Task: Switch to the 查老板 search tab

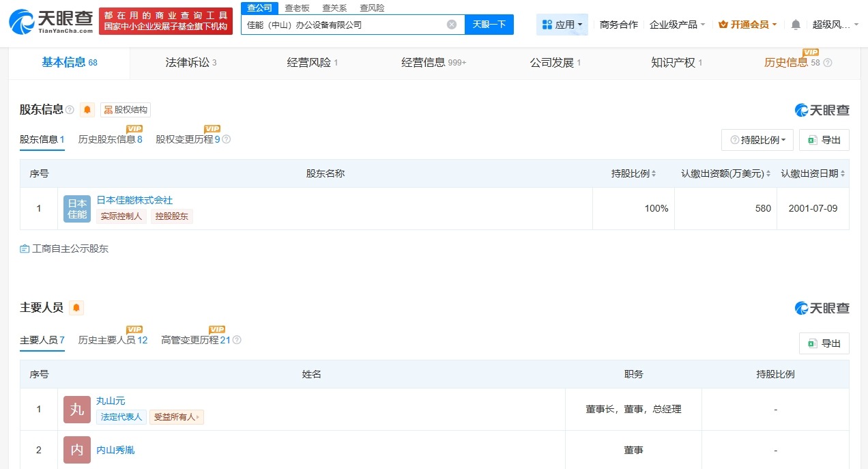Action: point(296,8)
